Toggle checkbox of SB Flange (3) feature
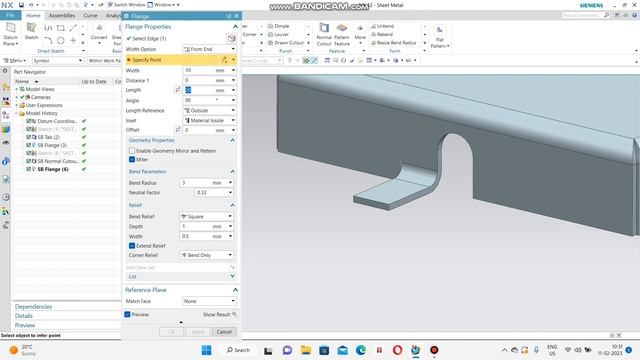The width and height of the screenshot is (640, 360). 29,145
